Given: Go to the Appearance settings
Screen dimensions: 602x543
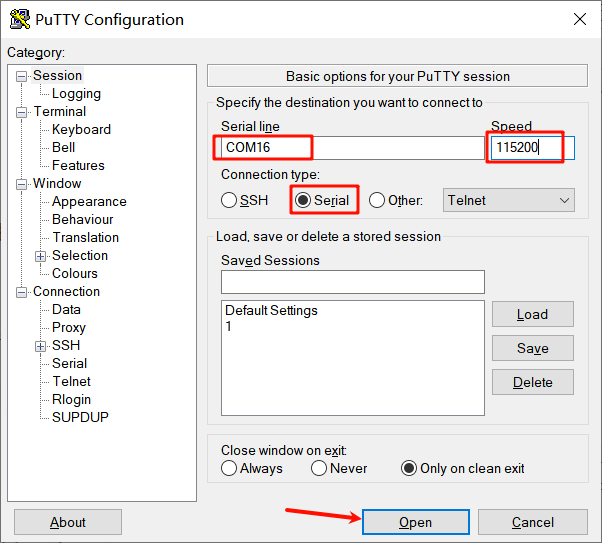Looking at the screenshot, I should pyautogui.click(x=89, y=202).
